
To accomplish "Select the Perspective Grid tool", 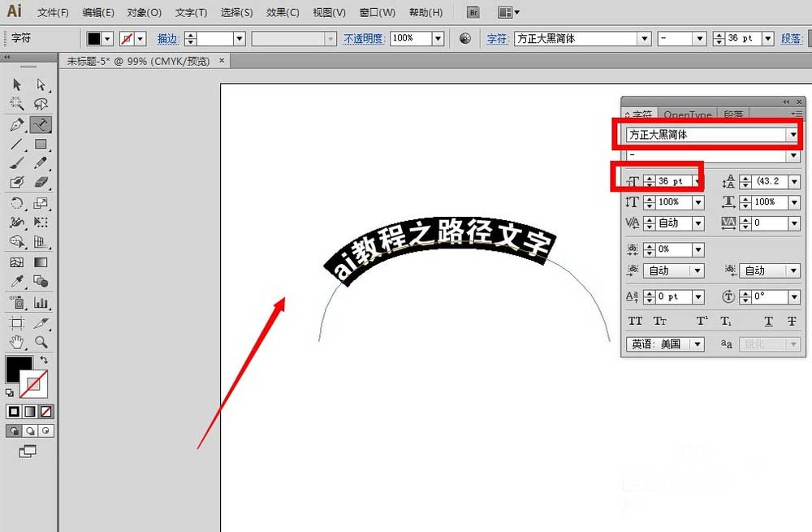I will (41, 242).
